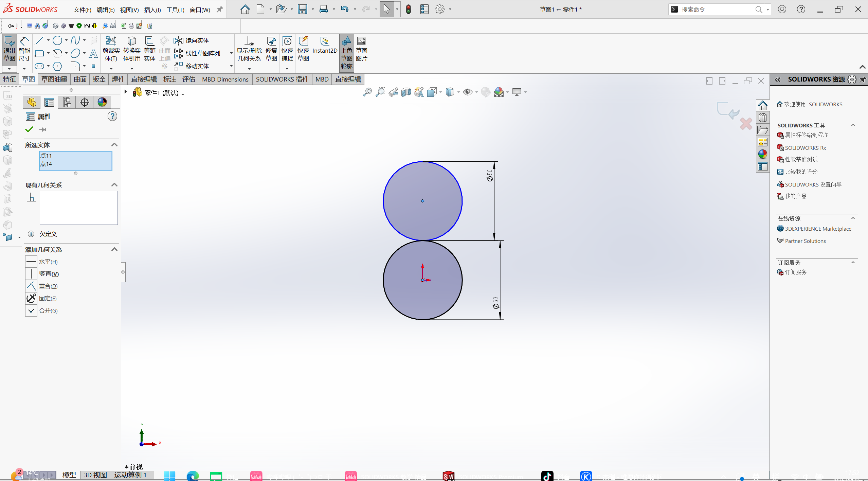Select the Offset Entities (等距实体) tool
Viewport: 868px width, 481px height.
coord(149,49)
